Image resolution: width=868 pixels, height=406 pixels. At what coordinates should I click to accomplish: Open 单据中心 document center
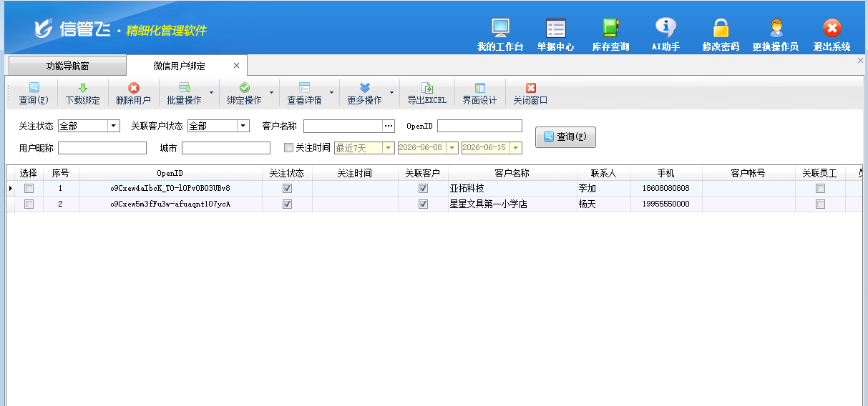coord(556,35)
